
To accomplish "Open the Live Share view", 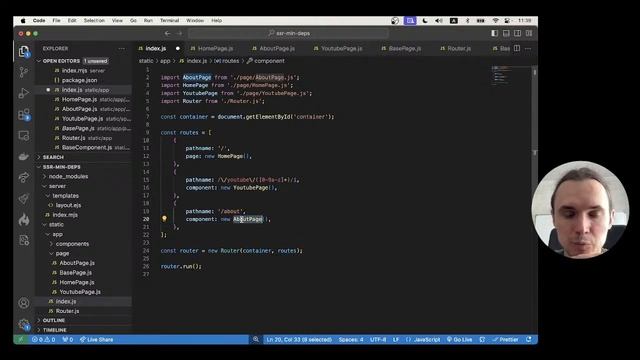I will coord(24,178).
